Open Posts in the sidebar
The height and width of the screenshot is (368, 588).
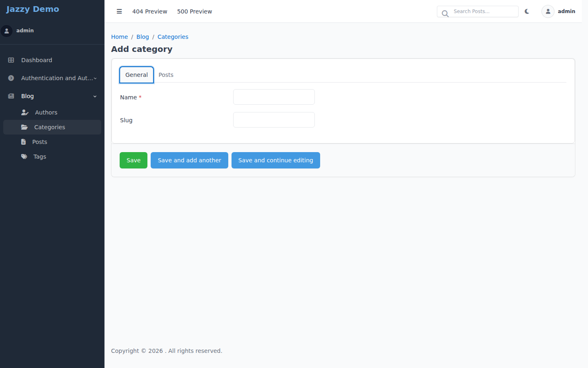pyautogui.click(x=52, y=142)
